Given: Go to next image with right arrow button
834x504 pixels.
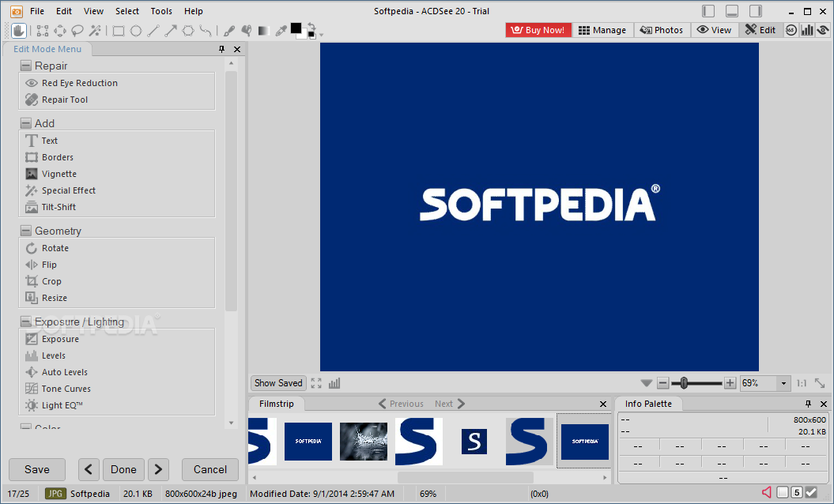Looking at the screenshot, I should (159, 469).
